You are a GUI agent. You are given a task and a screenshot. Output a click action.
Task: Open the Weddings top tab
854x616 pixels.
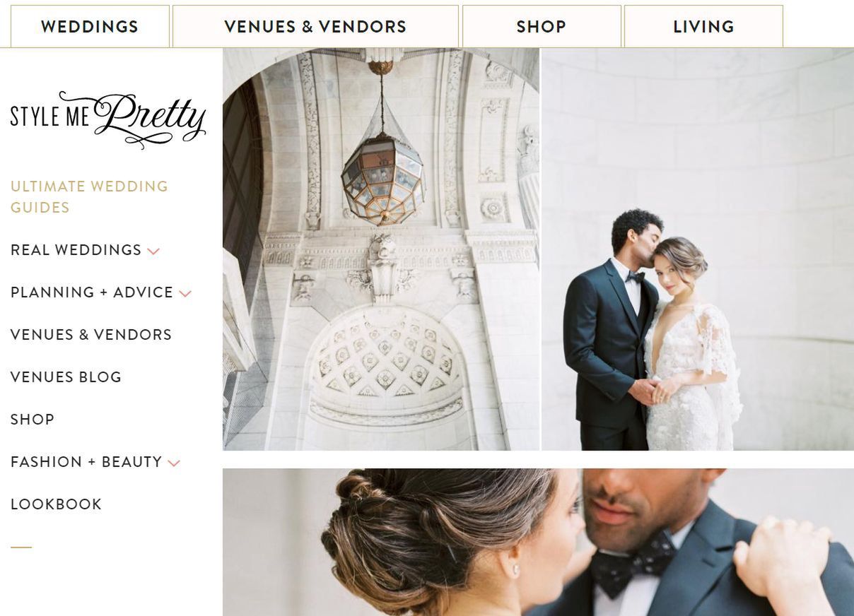click(90, 27)
